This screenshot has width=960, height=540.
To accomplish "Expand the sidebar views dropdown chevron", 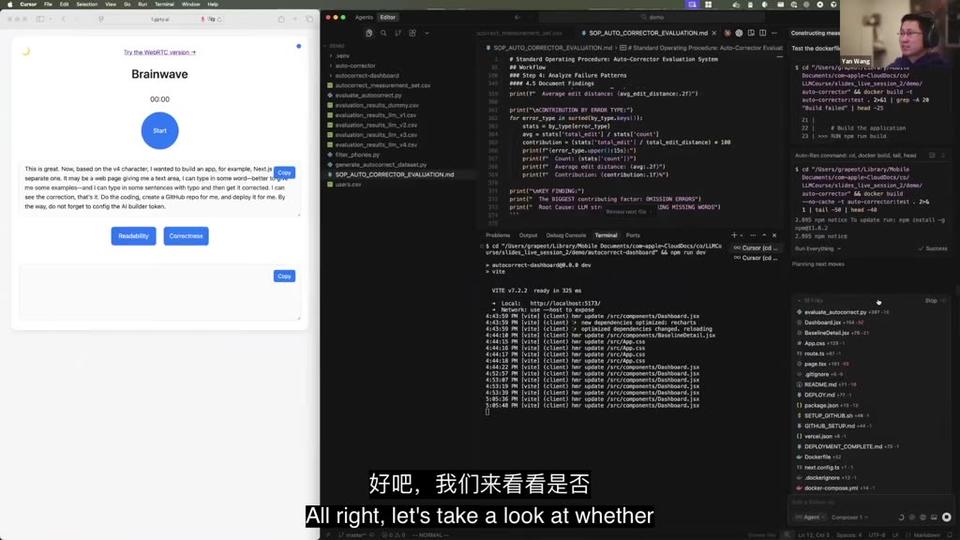I will click(427, 33).
